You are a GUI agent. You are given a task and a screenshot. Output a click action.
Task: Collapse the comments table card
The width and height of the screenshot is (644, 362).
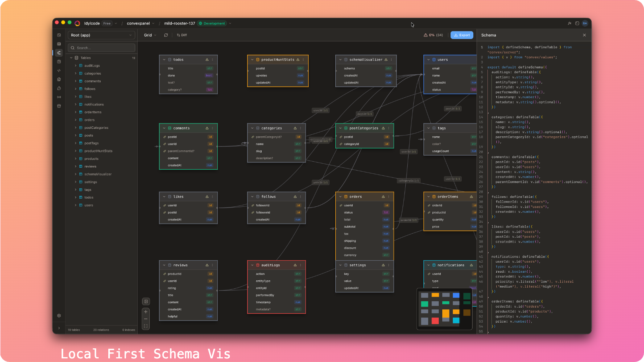point(164,128)
